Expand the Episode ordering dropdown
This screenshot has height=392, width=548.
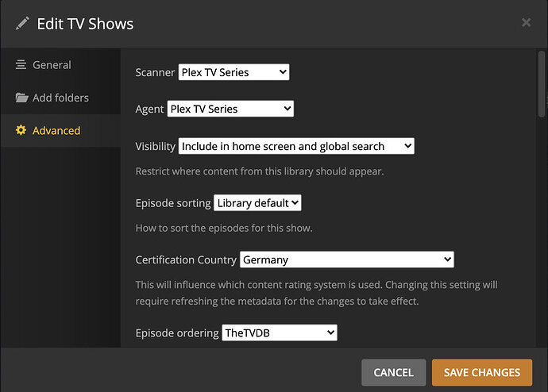point(280,332)
